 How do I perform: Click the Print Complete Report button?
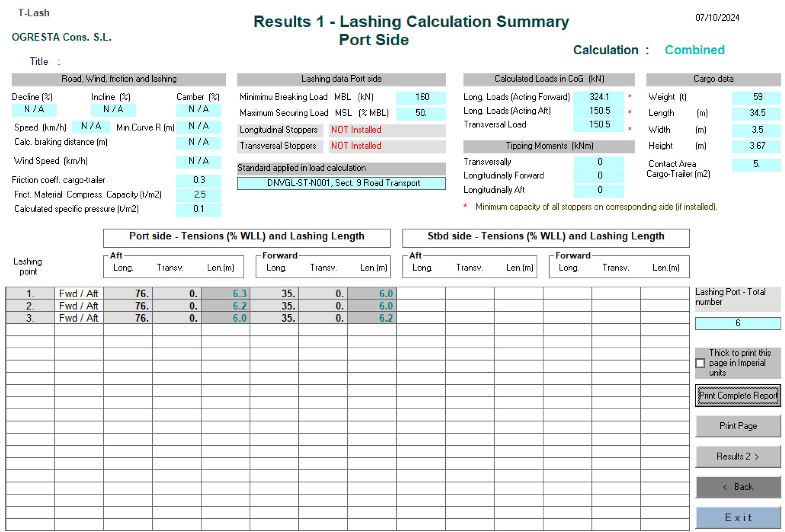click(x=738, y=396)
